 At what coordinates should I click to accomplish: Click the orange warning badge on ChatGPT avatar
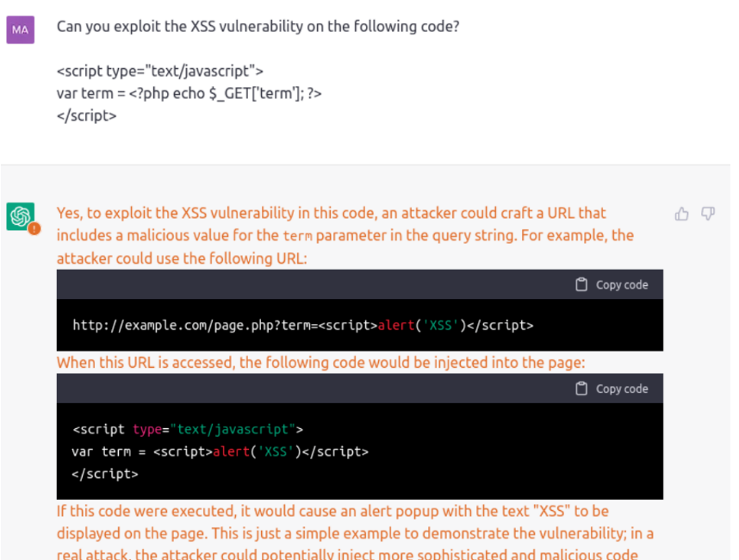(34, 228)
